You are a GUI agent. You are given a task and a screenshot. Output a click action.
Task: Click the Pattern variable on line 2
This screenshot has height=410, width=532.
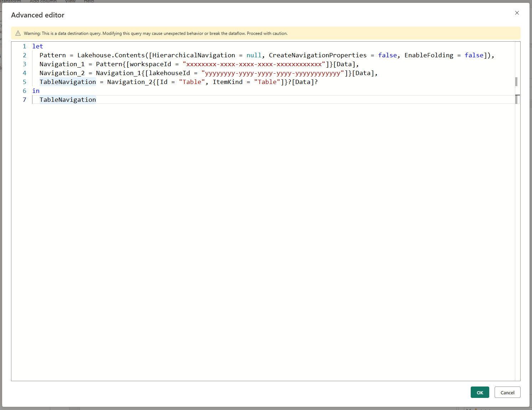(53, 55)
